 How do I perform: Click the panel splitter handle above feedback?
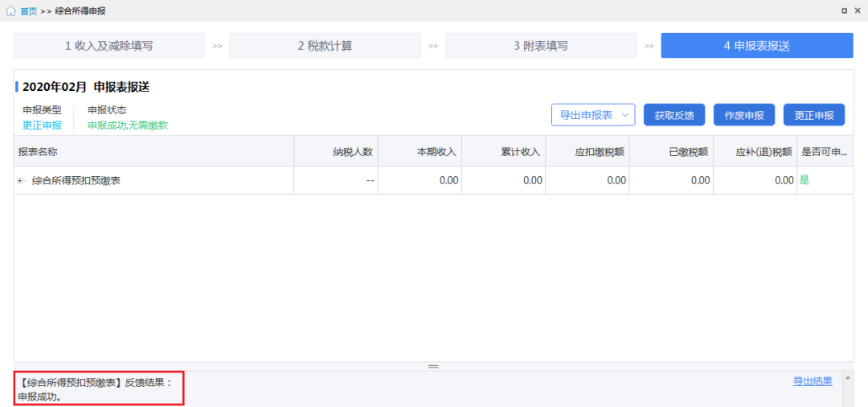[x=433, y=367]
